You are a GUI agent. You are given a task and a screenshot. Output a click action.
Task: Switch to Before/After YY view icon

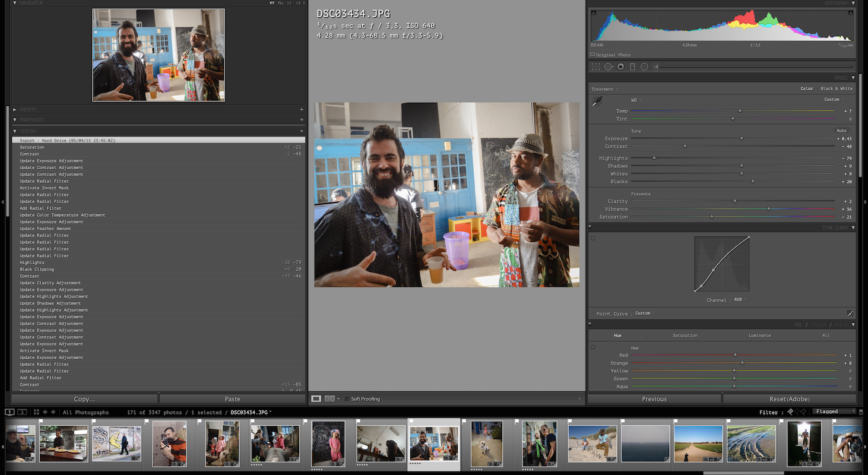(x=329, y=399)
